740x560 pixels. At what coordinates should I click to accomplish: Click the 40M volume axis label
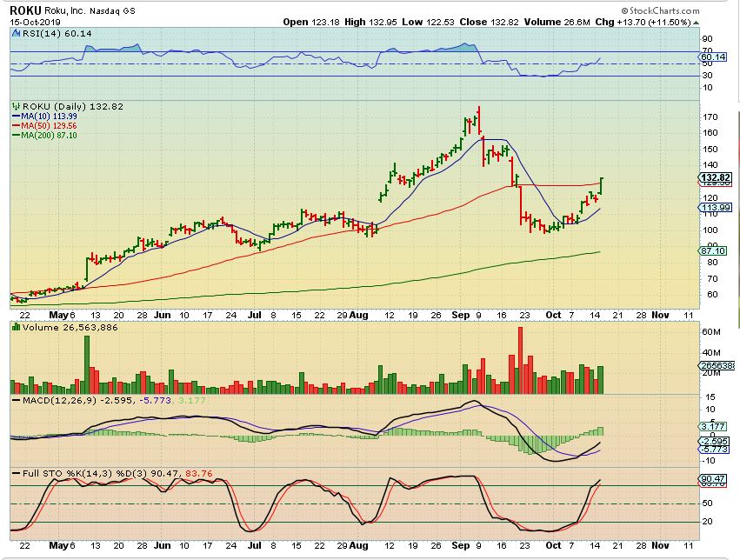click(x=710, y=352)
